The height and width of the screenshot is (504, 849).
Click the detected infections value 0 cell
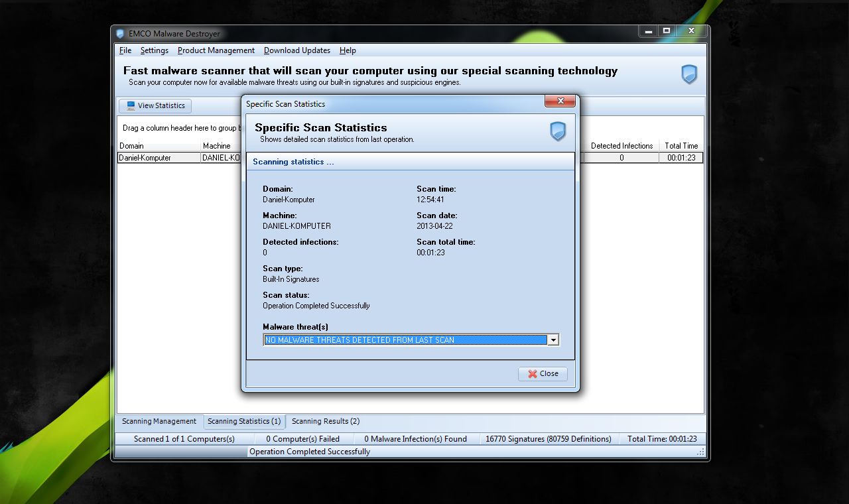click(621, 158)
